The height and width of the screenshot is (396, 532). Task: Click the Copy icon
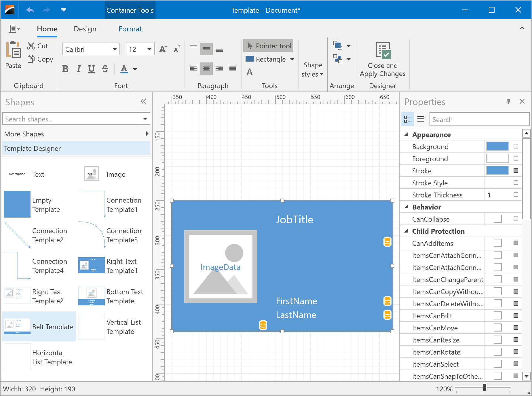point(31,59)
